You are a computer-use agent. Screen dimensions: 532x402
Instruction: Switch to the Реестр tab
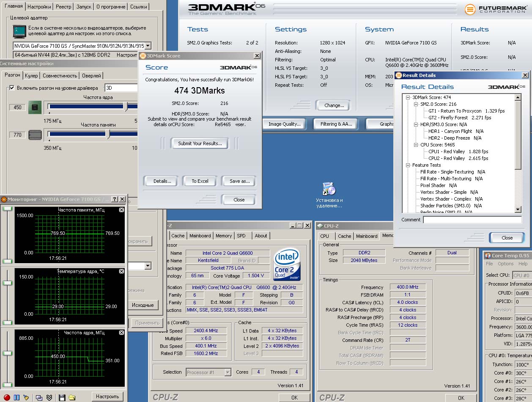pos(63,7)
